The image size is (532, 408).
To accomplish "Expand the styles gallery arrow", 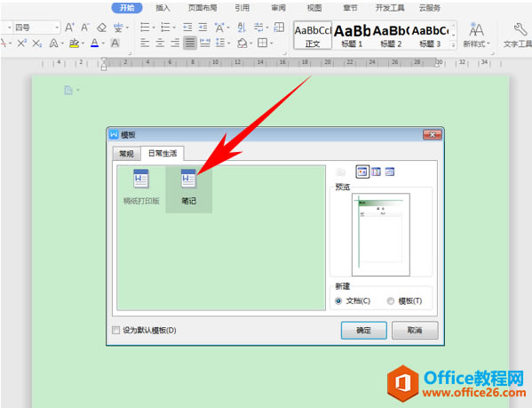I will coord(453,44).
